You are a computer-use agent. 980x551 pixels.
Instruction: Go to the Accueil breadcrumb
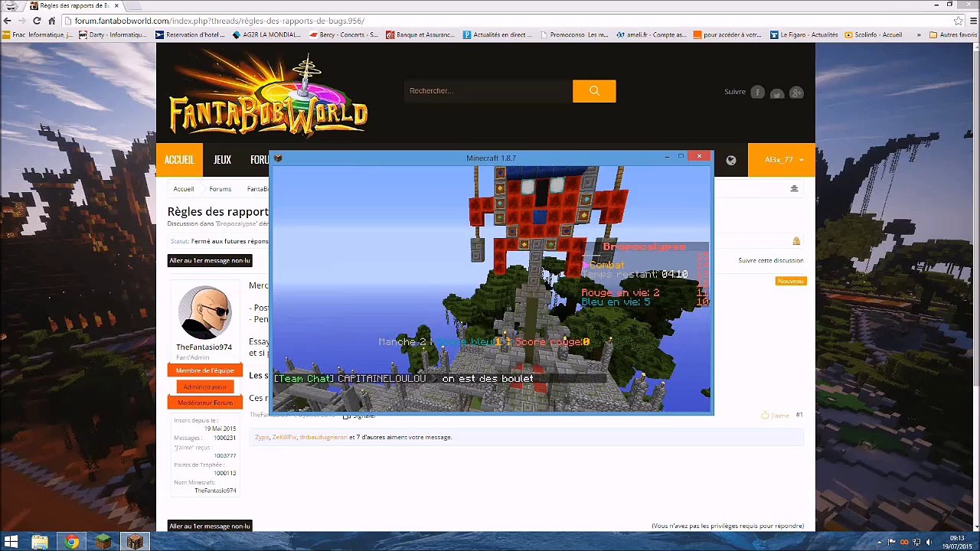184,189
